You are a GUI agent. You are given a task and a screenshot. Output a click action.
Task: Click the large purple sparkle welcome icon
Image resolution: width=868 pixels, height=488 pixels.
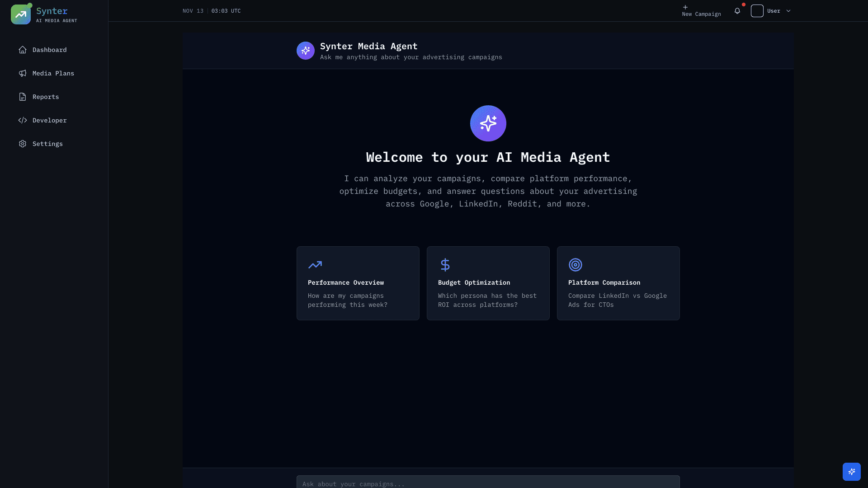pos(488,123)
